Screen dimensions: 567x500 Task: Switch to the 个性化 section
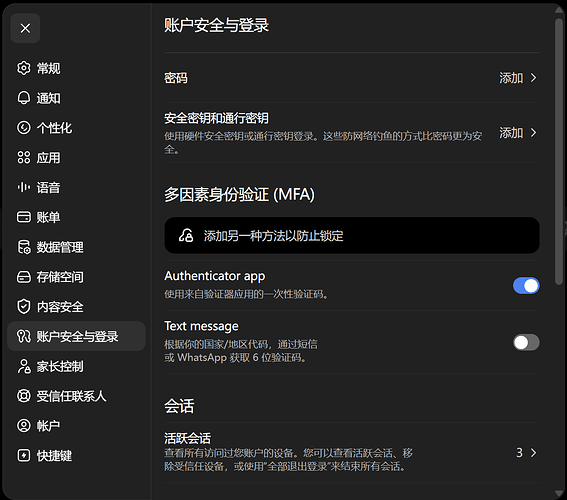pyautogui.click(x=76, y=128)
